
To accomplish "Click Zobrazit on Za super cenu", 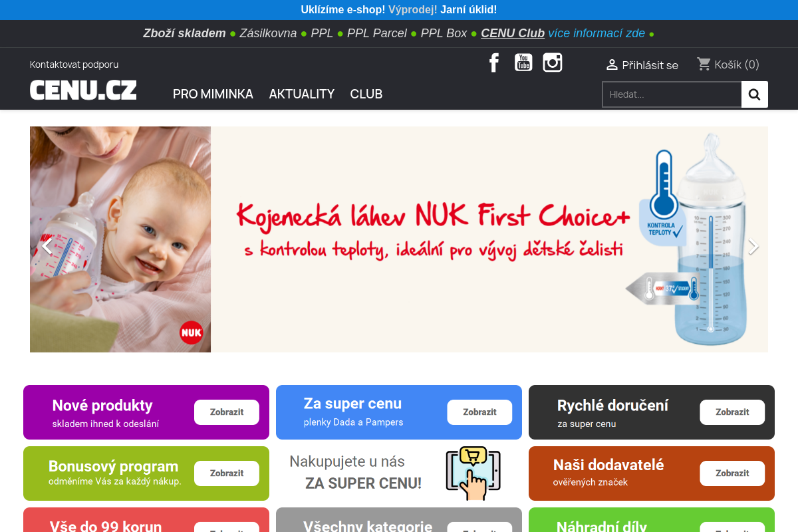I will (x=479, y=412).
